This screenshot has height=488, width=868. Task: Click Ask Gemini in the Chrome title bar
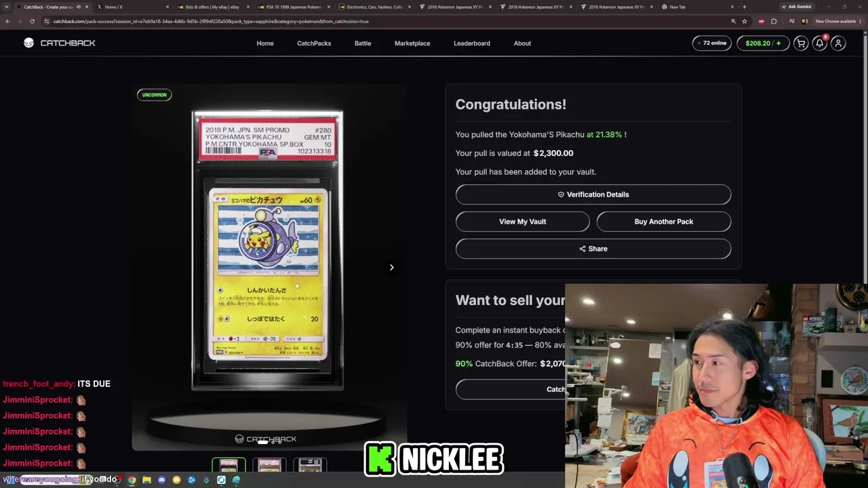coord(797,7)
